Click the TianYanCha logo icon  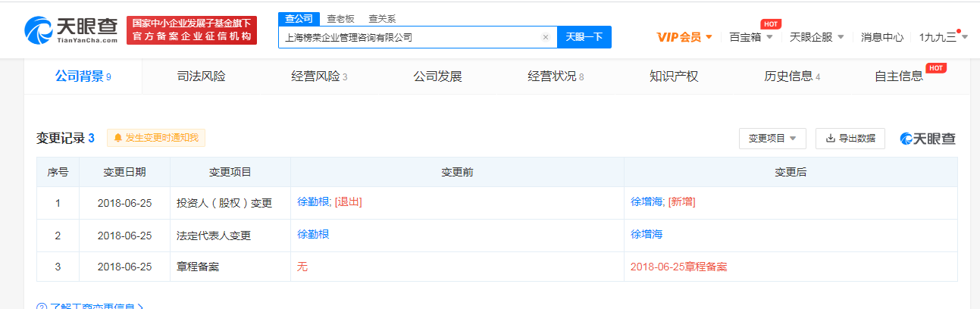(38, 30)
